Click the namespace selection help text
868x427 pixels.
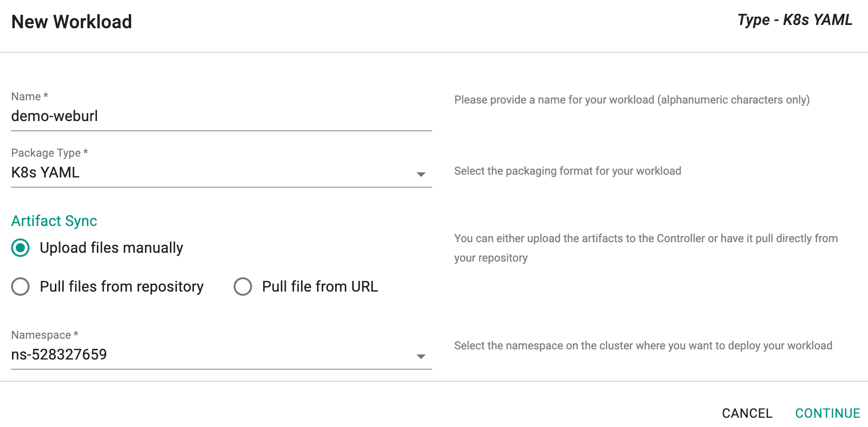[643, 346]
